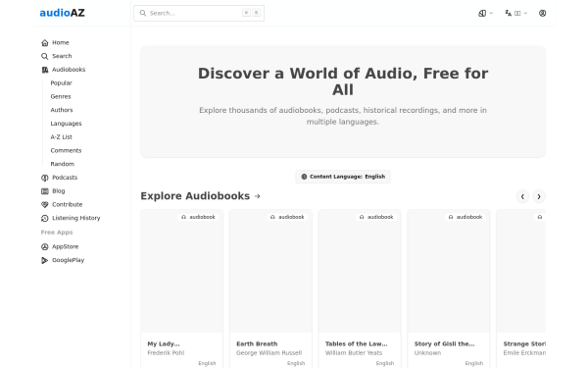Open Popular audiobooks

(61, 83)
